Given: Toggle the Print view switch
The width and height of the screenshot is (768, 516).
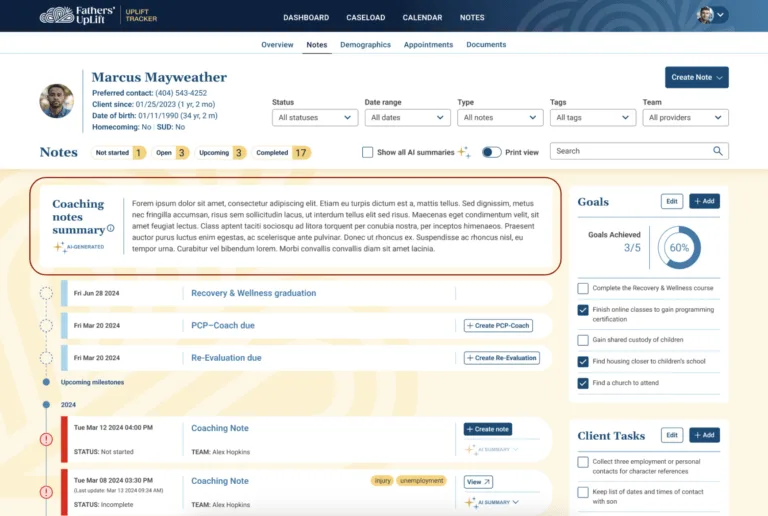Looking at the screenshot, I should 491,152.
